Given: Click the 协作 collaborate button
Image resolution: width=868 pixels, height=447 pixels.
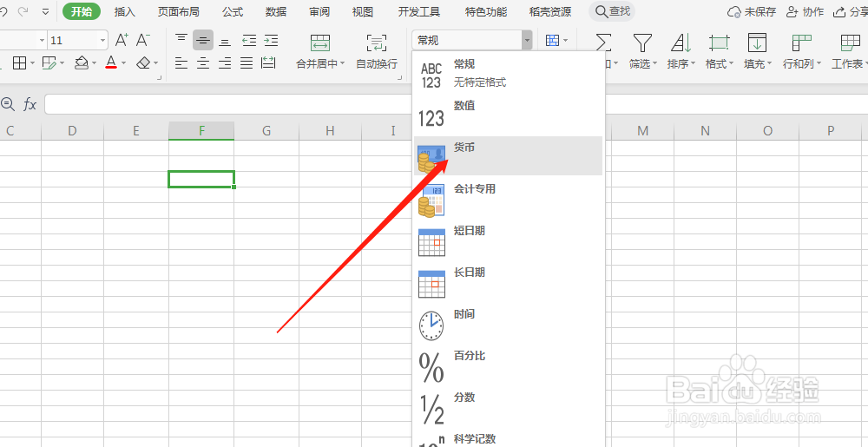Looking at the screenshot, I should 805,11.
